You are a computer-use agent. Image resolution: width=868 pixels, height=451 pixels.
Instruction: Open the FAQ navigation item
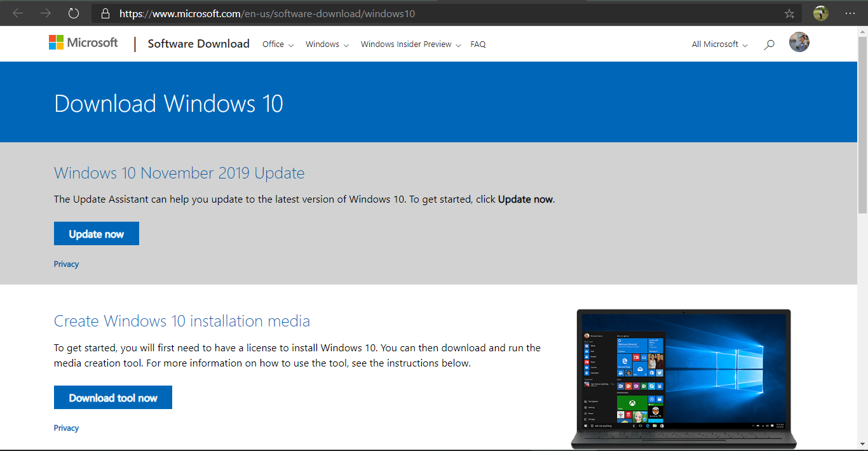click(x=478, y=44)
